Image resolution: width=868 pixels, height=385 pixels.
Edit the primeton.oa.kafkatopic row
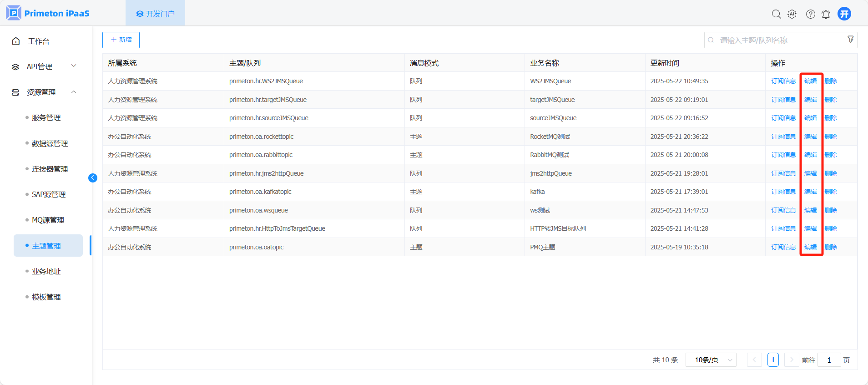(810, 192)
